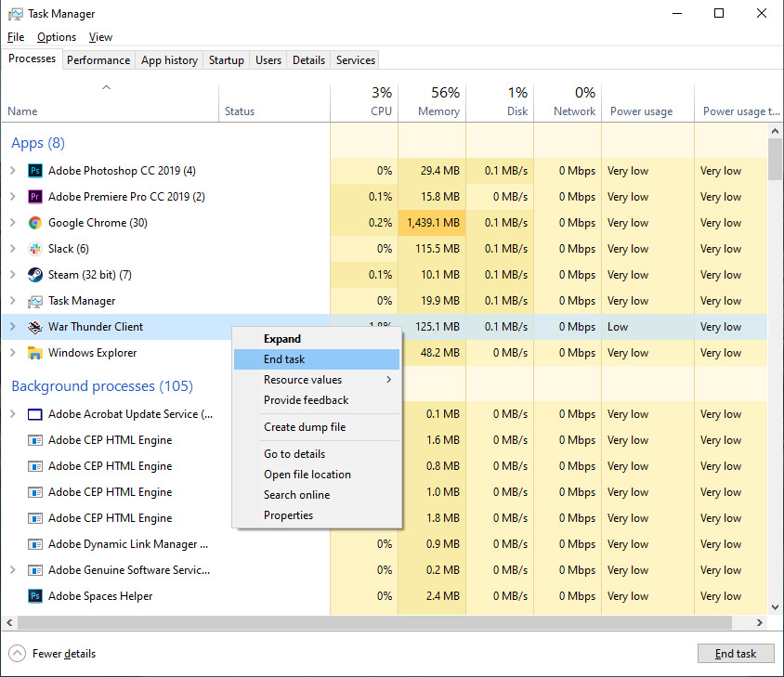Click the Google Chrome icon
Screen dimensions: 784x677
pos(35,223)
